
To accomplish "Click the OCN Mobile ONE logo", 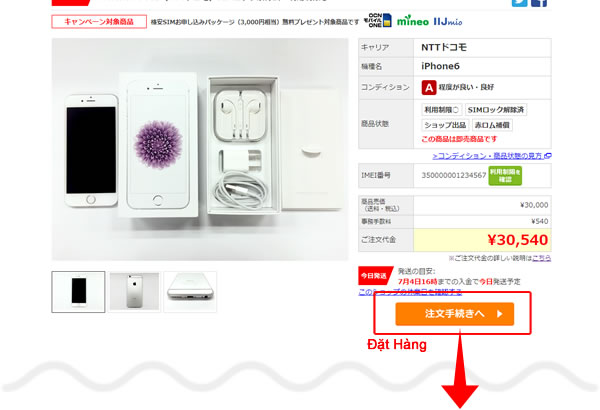I will [377, 20].
